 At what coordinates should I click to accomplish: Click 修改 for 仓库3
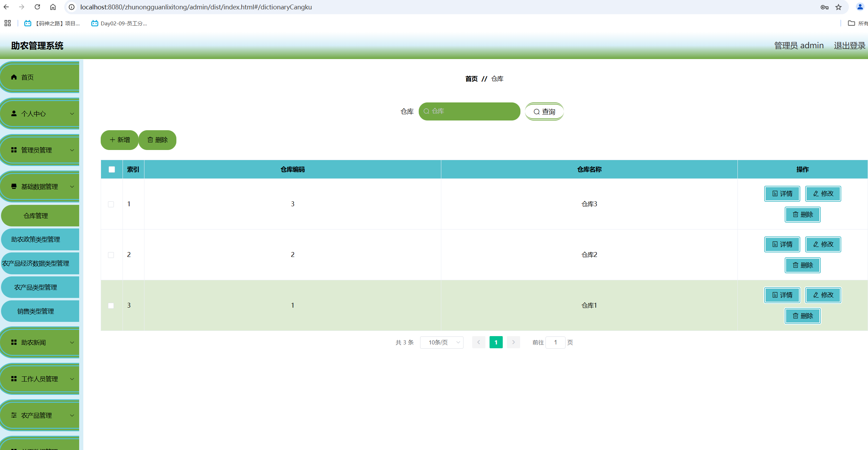point(823,193)
